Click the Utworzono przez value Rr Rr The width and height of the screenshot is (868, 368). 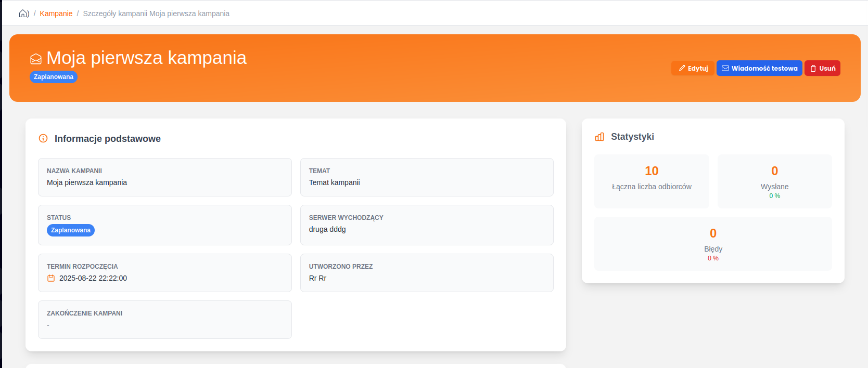pos(317,278)
